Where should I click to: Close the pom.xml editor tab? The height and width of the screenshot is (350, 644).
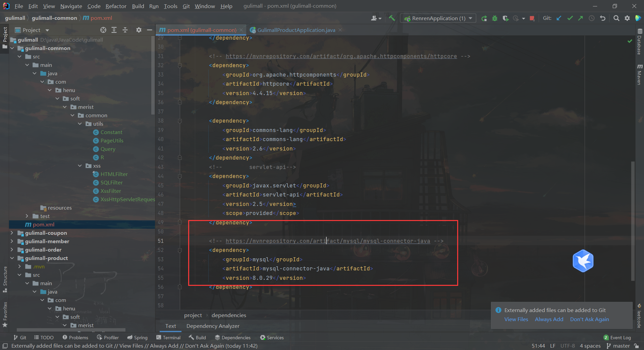pyautogui.click(x=241, y=30)
